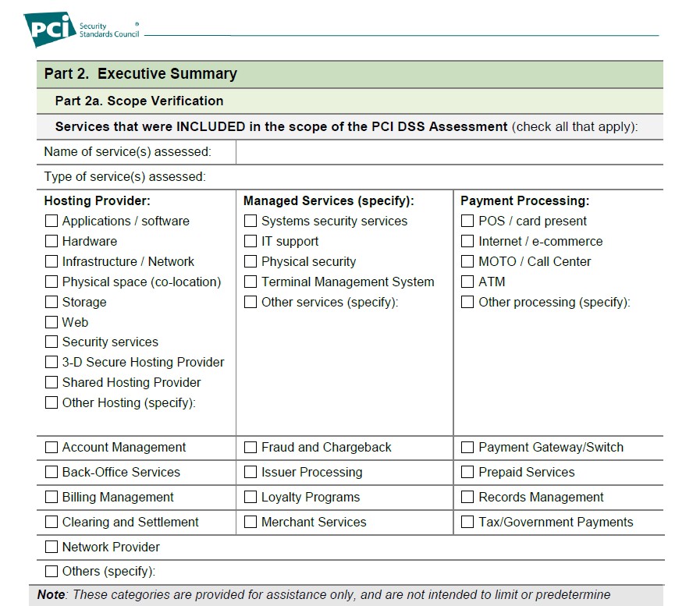Tick the Payment Gateway/Switch checkbox
This screenshot has width=700, height=606.
467,447
